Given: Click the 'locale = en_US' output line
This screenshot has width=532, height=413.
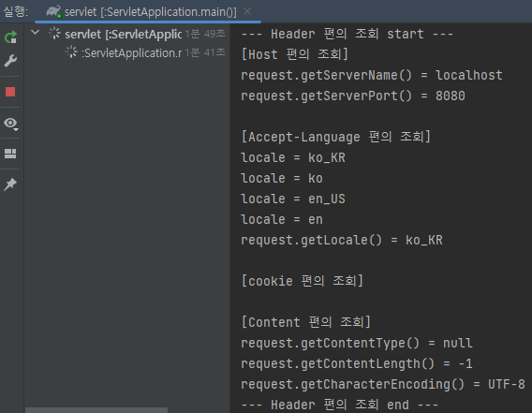Looking at the screenshot, I should 293,199.
